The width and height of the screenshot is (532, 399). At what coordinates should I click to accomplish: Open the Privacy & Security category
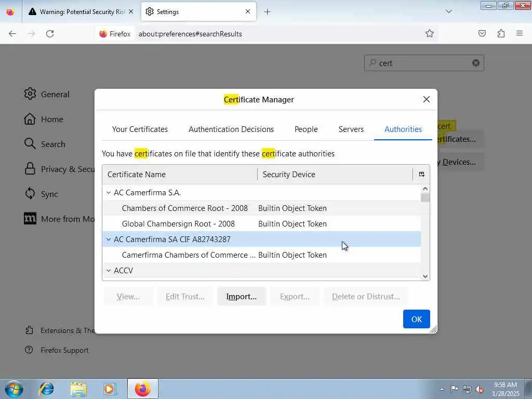coord(59,169)
